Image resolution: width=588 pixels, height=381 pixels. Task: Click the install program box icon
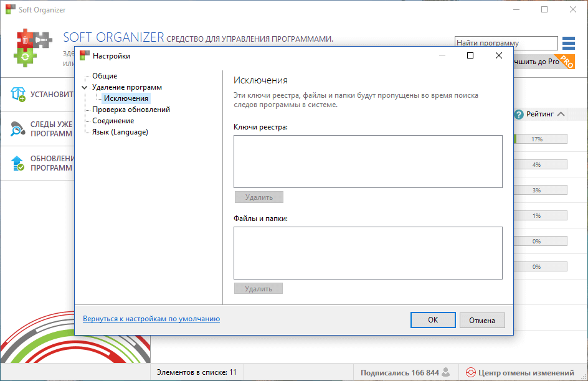point(18,94)
